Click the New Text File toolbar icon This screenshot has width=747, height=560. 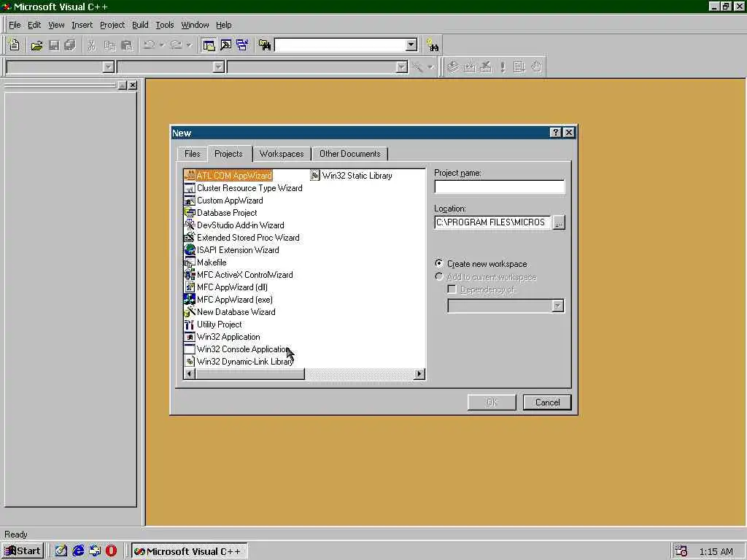click(15, 45)
